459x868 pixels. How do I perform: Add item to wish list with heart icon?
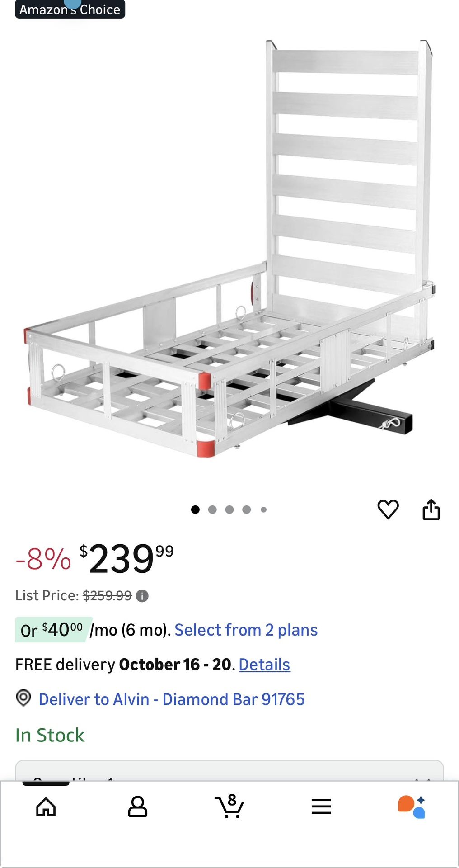point(388,509)
